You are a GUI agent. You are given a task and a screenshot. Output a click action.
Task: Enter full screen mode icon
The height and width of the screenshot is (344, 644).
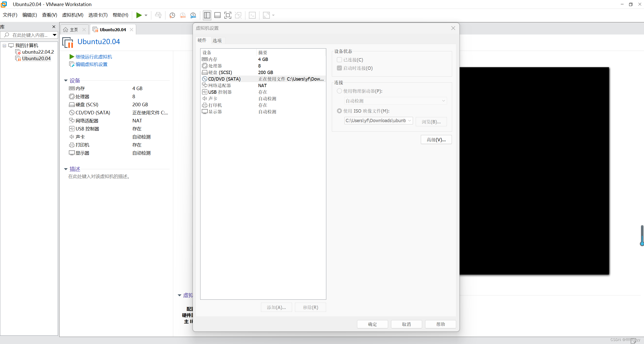coord(228,15)
